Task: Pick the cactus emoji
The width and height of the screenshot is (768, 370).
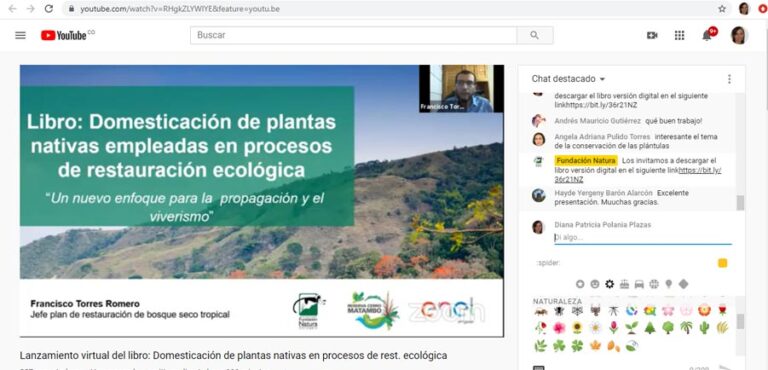Action: pyautogui.click(x=704, y=328)
